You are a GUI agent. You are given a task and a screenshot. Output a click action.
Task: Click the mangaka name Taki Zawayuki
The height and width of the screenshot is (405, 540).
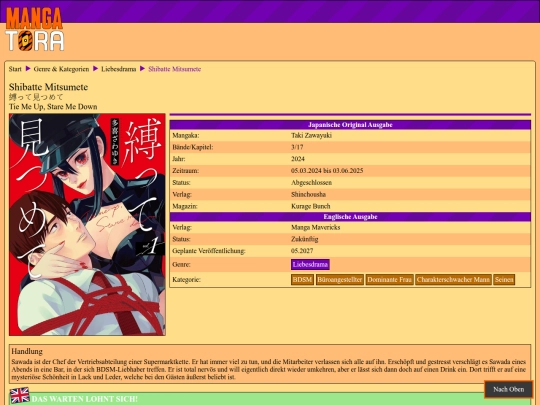[x=311, y=135]
